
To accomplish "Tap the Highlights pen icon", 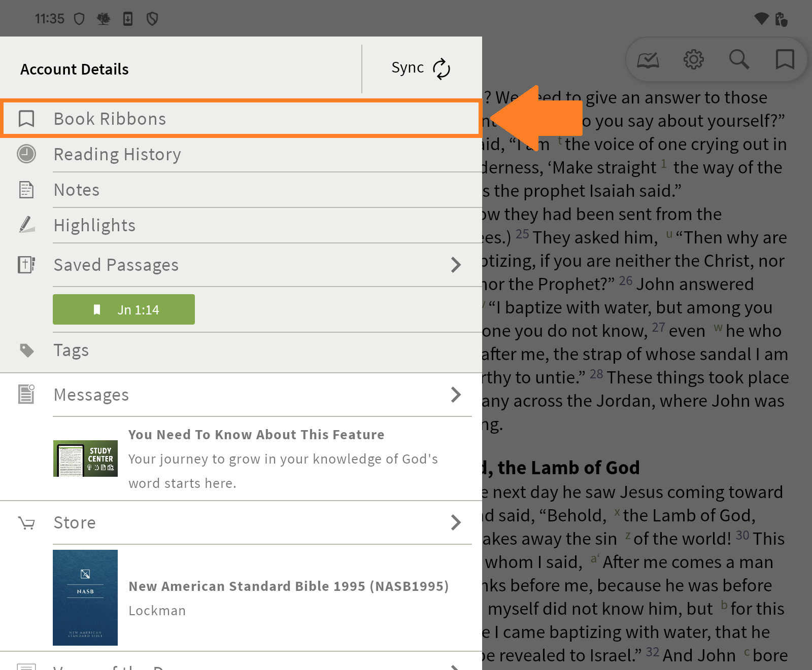I will point(26,225).
